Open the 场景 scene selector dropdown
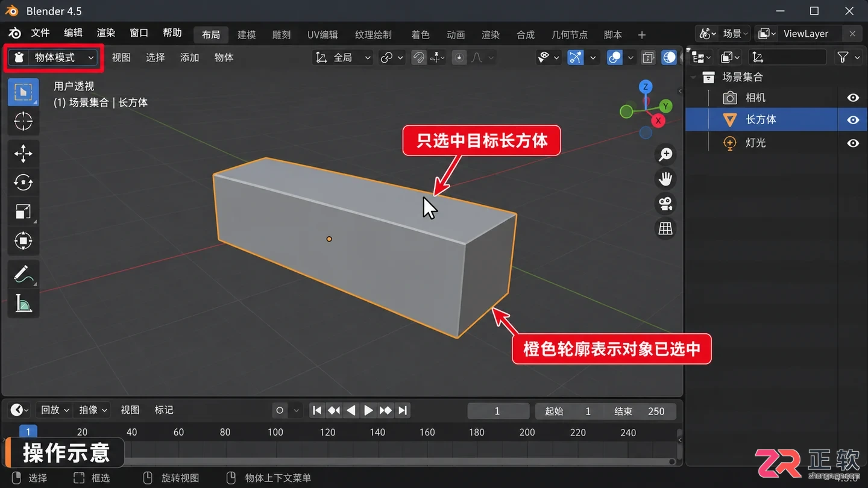 pos(723,34)
